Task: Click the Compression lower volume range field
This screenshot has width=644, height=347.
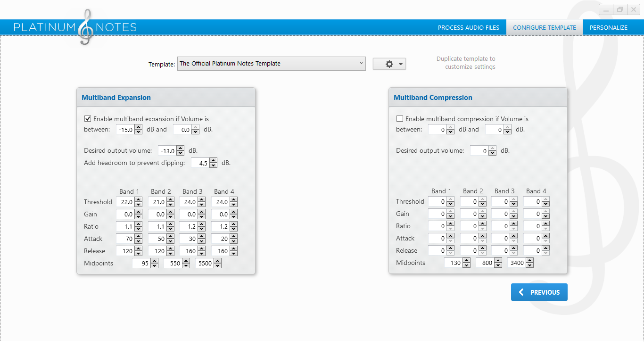Action: [437, 130]
